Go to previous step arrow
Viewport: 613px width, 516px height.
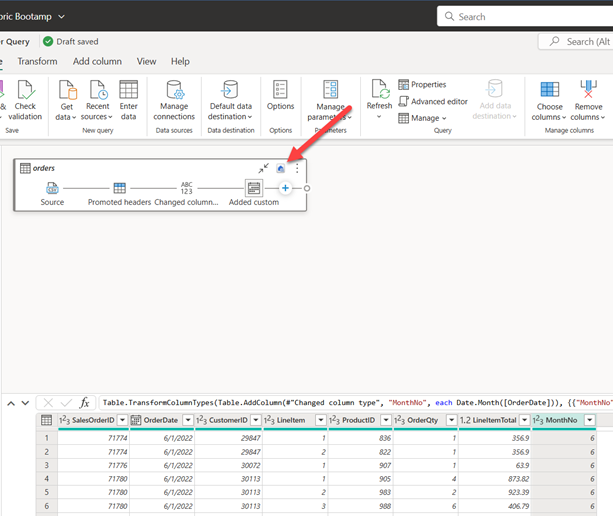[x=11, y=403]
